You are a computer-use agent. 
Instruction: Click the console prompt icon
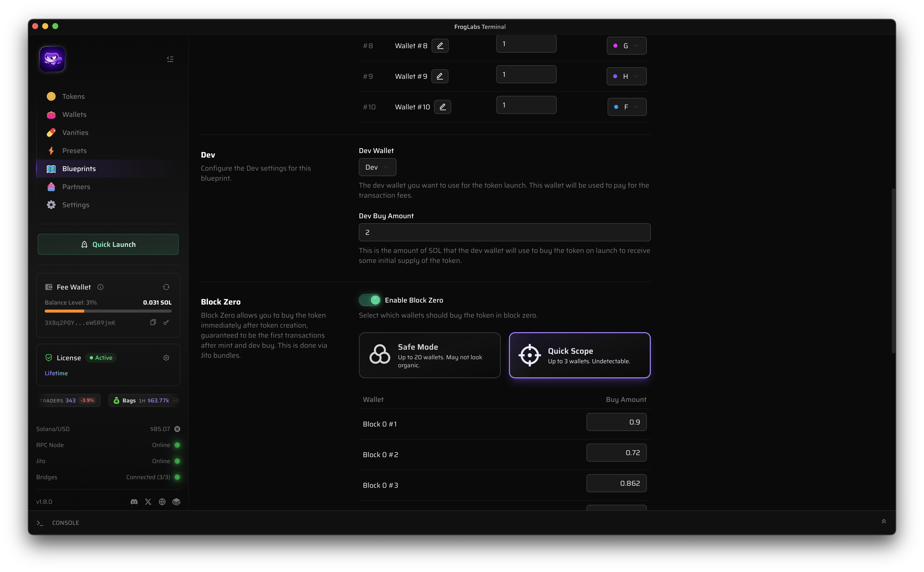tap(40, 523)
